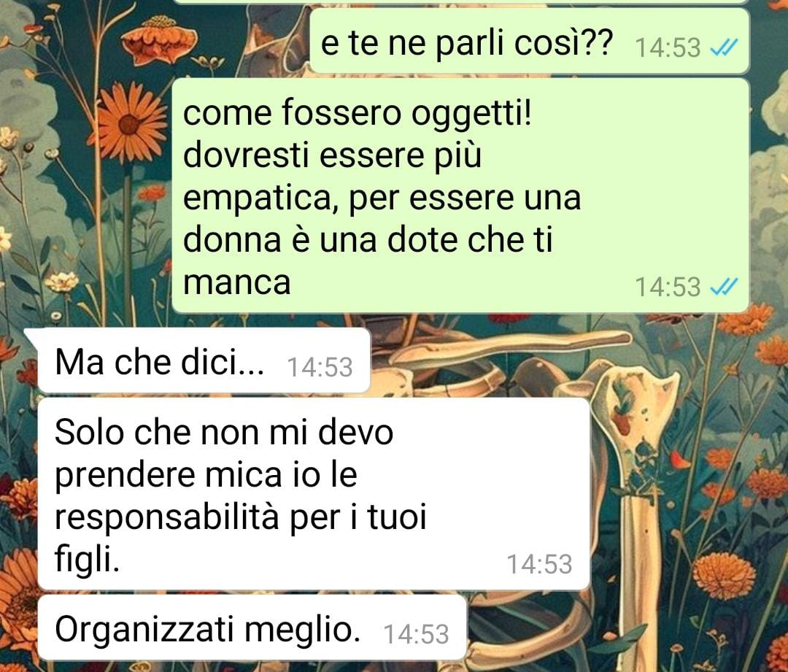This screenshot has width=788, height=672.
Task: Tap the "Organizzati meglio." message bubble
Action: (x=252, y=627)
